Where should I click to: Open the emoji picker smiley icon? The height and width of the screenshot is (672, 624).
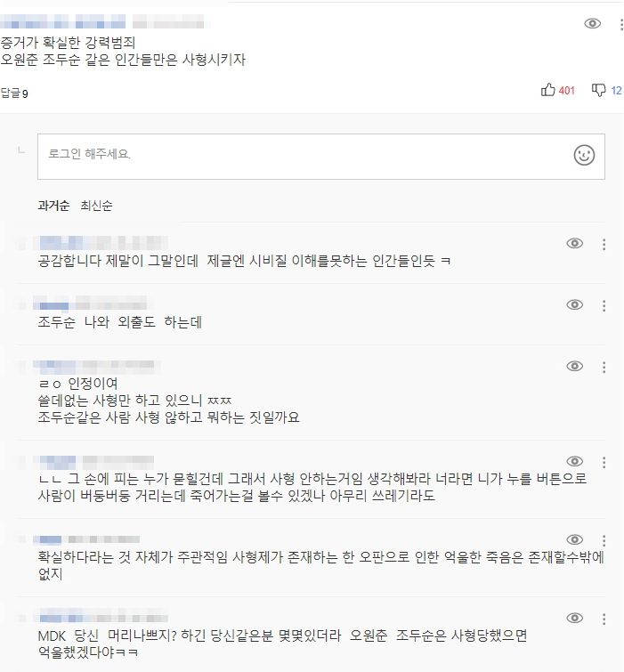[x=584, y=155]
